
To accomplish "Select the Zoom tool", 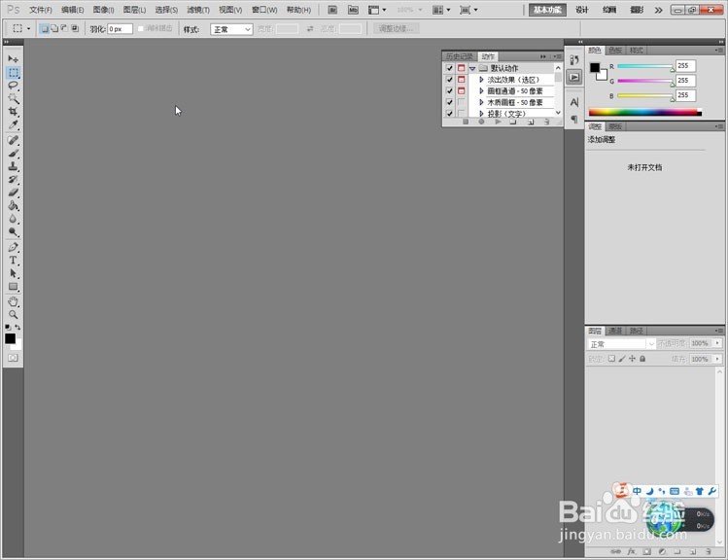I will coord(13,314).
